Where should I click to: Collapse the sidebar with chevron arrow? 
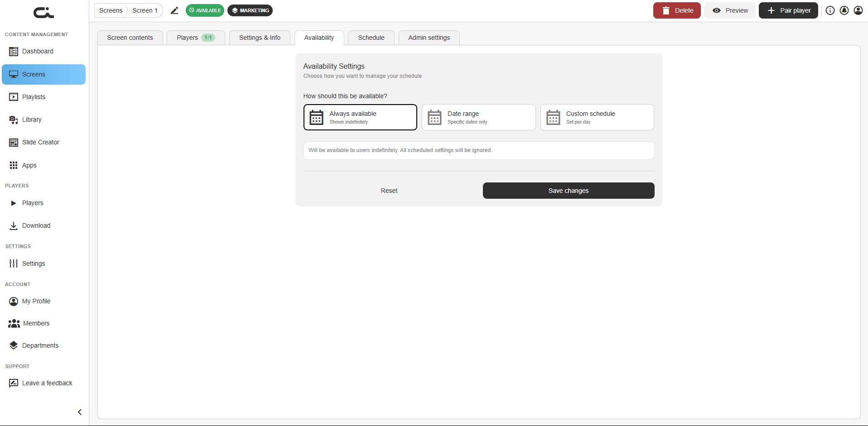(x=80, y=412)
